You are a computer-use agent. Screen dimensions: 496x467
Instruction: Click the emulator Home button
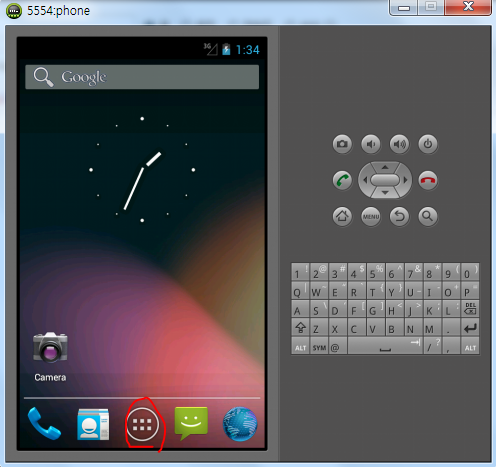tap(342, 216)
